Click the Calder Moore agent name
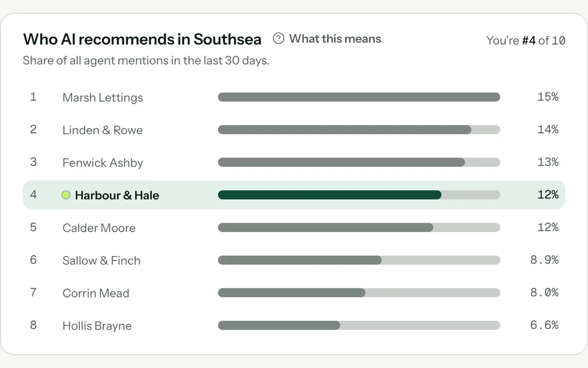This screenshot has height=368, width=588. [x=99, y=228]
